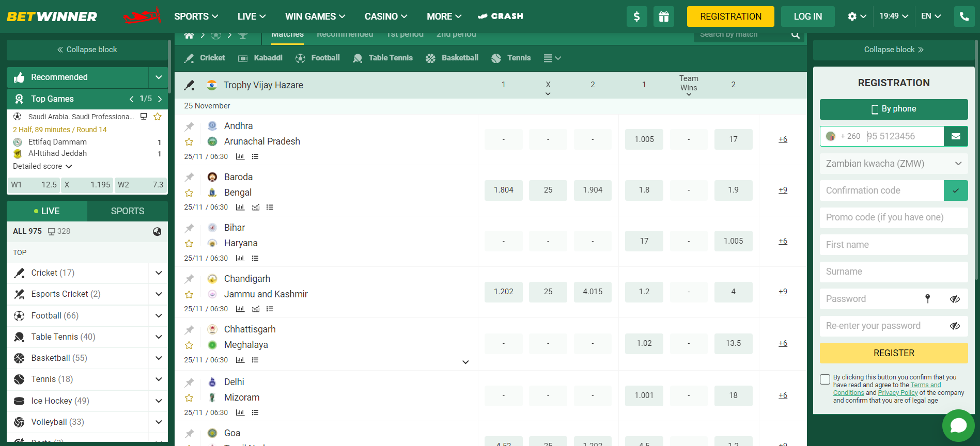Favorite the Andhra vs Arunachal match
Viewport: 980px width, 446px height.
click(189, 141)
